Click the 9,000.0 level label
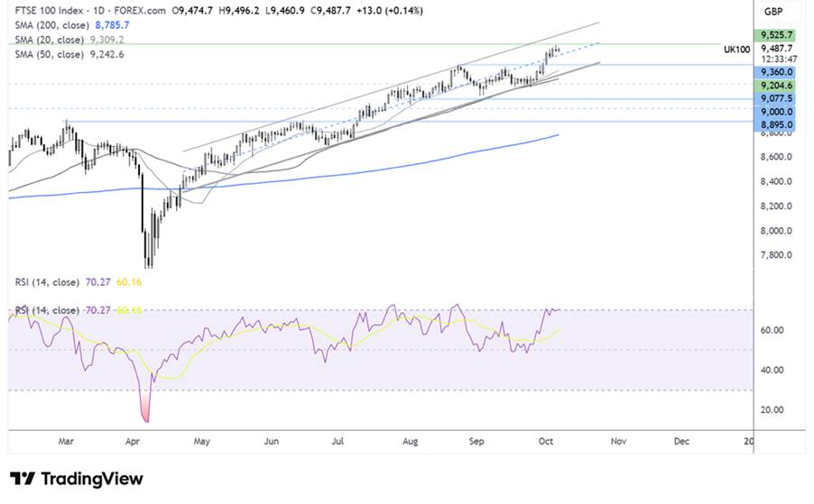 pyautogui.click(x=775, y=111)
